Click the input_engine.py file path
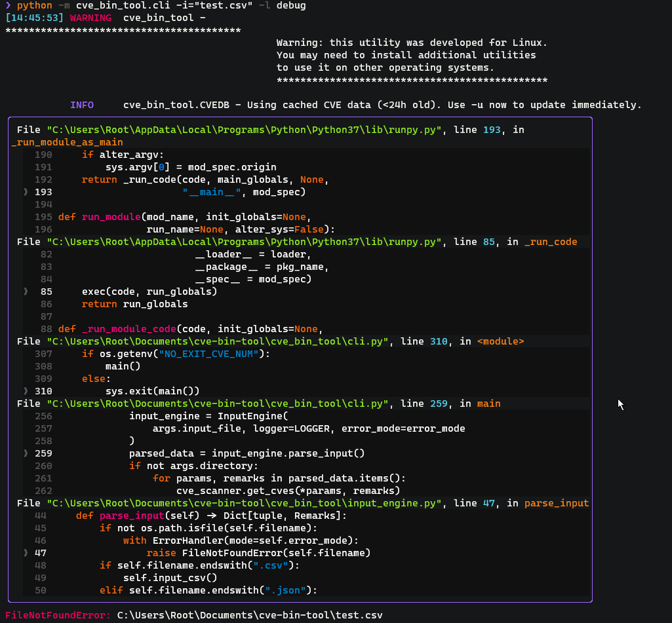Viewport: 672px width, 623px height. click(245, 503)
